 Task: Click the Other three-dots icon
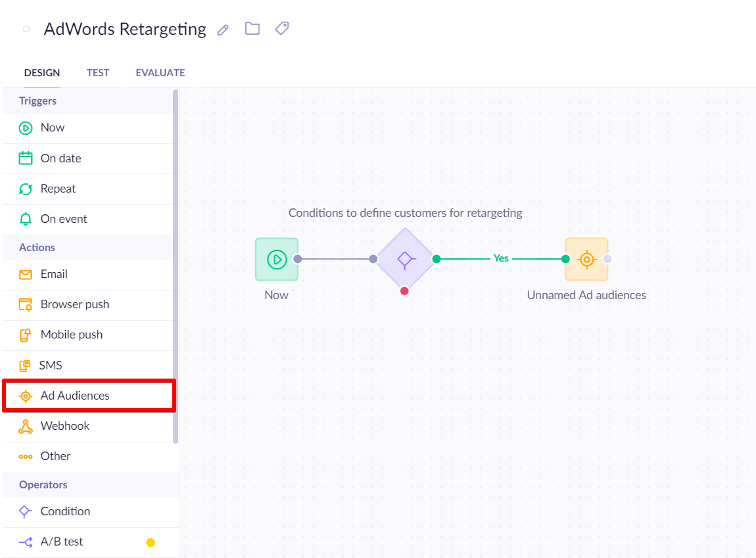coord(26,457)
